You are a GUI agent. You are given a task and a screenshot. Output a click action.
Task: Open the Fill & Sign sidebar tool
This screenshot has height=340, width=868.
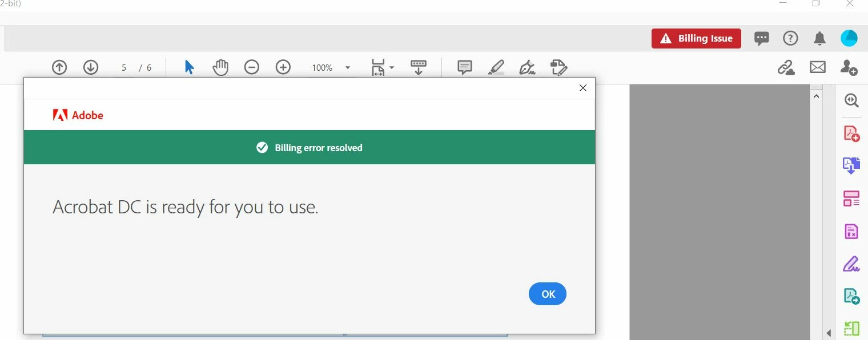click(851, 264)
